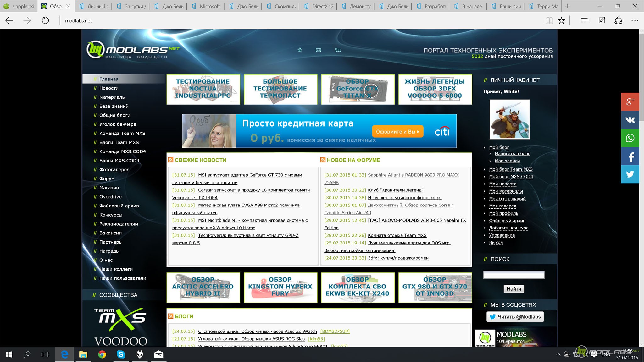This screenshot has height=362, width=644.
Task: Open Форум in the left menu
Action: (107, 178)
